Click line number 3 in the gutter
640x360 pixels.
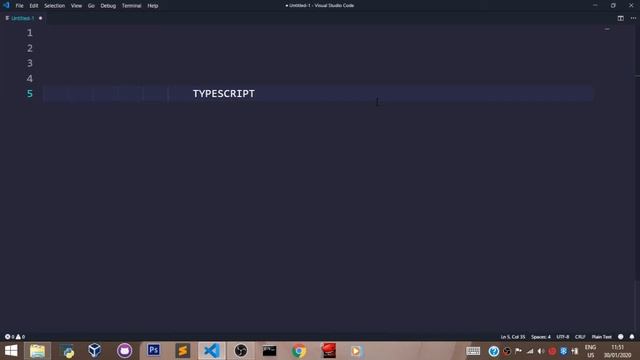click(30, 63)
